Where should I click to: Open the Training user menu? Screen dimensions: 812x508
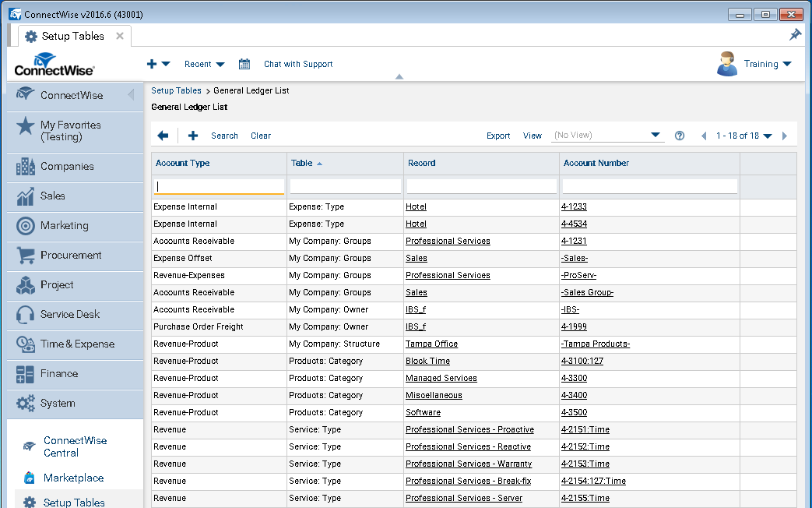[768, 64]
